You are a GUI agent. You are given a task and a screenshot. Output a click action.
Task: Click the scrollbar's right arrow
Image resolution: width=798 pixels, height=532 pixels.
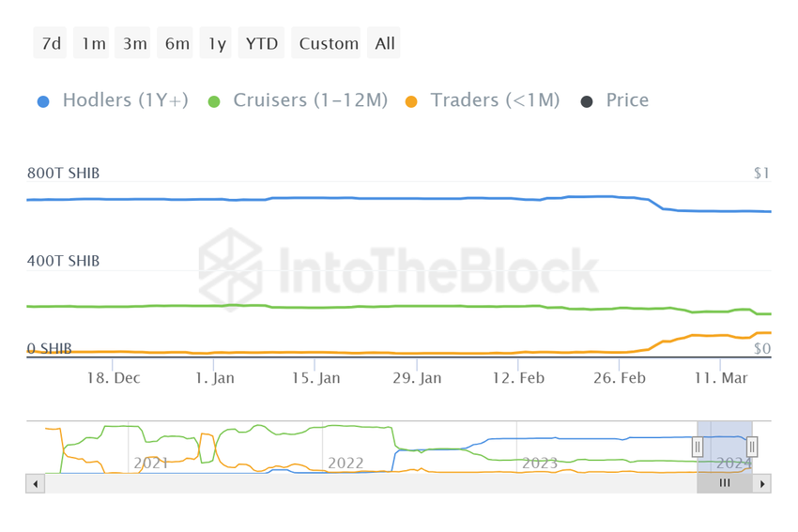pyautogui.click(x=762, y=484)
